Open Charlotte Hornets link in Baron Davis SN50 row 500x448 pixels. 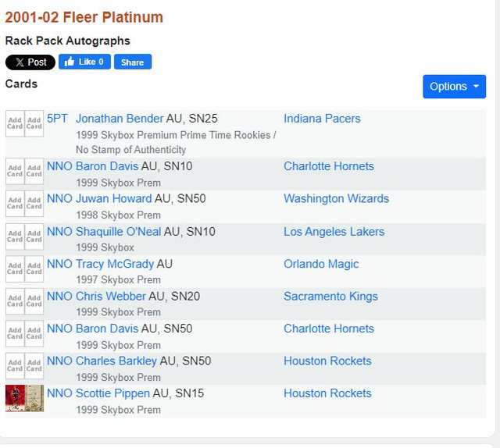329,329
